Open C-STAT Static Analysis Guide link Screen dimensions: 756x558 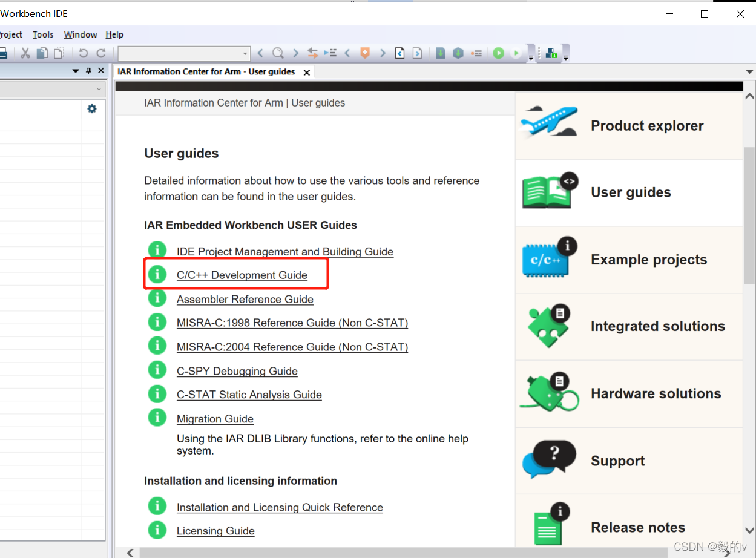[249, 395]
